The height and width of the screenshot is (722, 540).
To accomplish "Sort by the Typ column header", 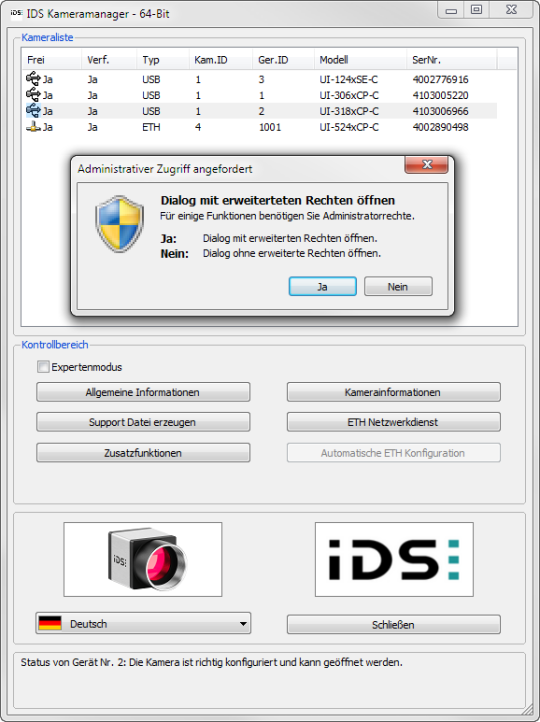I will tap(163, 60).
